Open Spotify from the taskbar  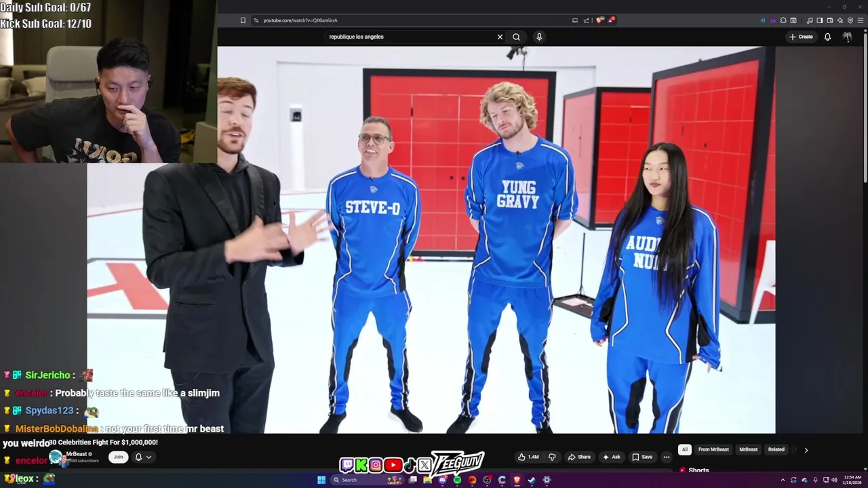click(x=458, y=480)
